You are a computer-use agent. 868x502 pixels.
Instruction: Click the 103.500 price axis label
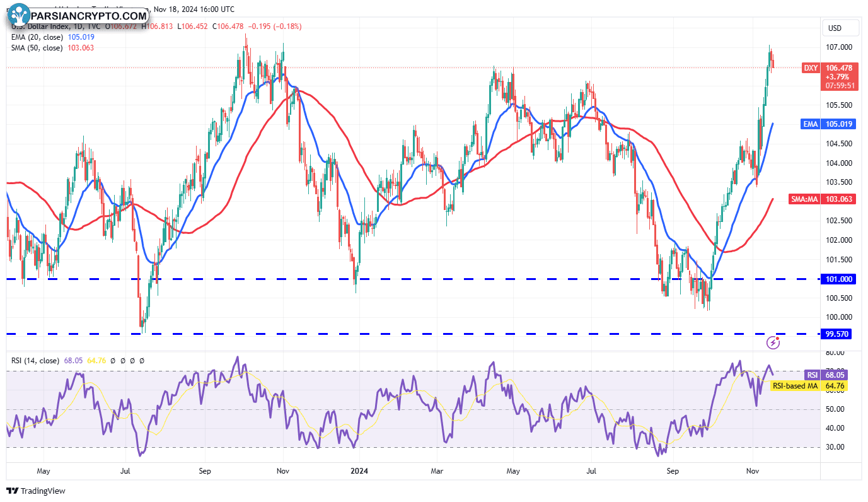click(x=838, y=182)
